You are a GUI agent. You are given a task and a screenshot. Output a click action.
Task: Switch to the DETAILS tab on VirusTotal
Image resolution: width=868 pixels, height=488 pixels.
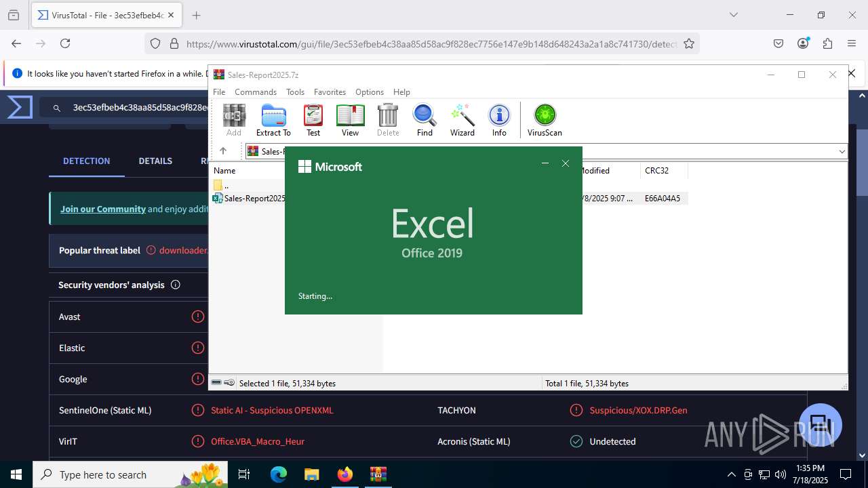click(x=155, y=161)
